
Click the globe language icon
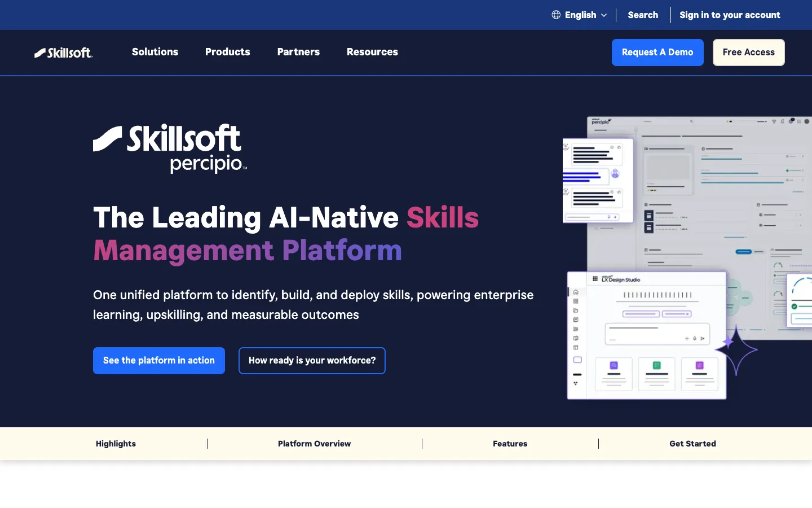coord(556,15)
